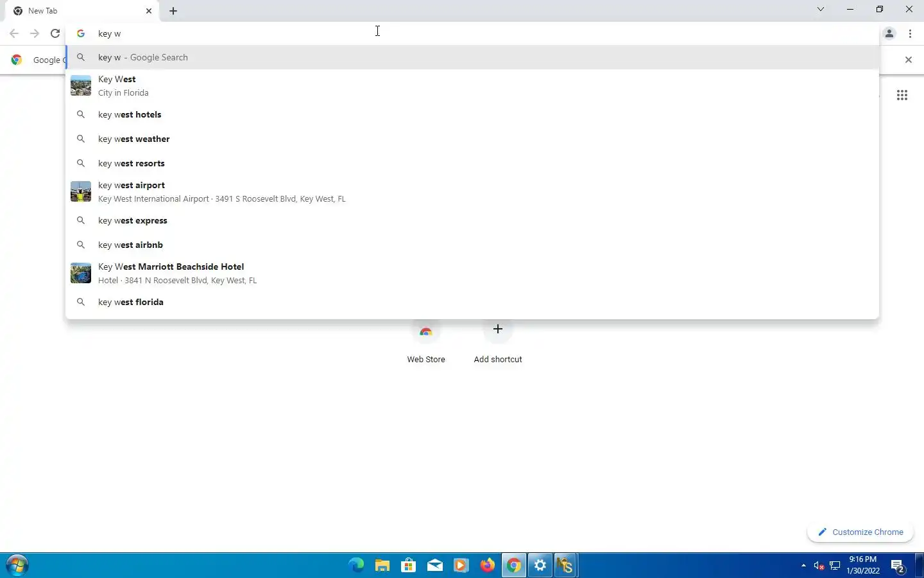Click the network tray icon
This screenshot has height=578, width=924.
point(835,565)
